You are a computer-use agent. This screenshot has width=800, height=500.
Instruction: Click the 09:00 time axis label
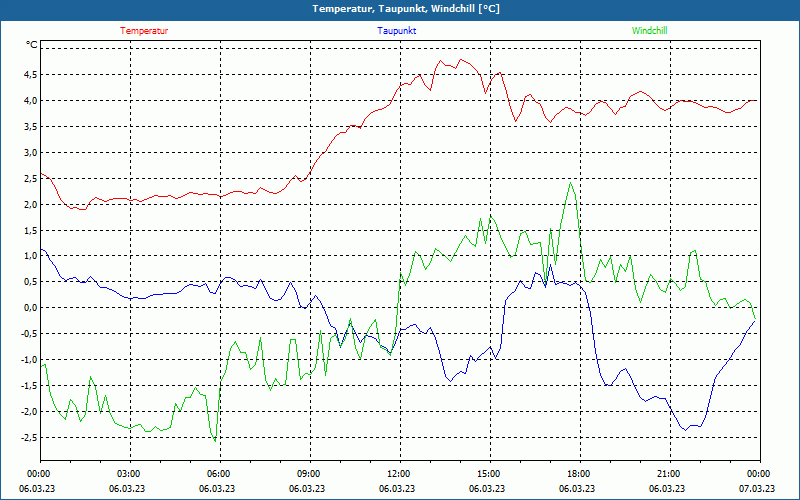pos(310,474)
